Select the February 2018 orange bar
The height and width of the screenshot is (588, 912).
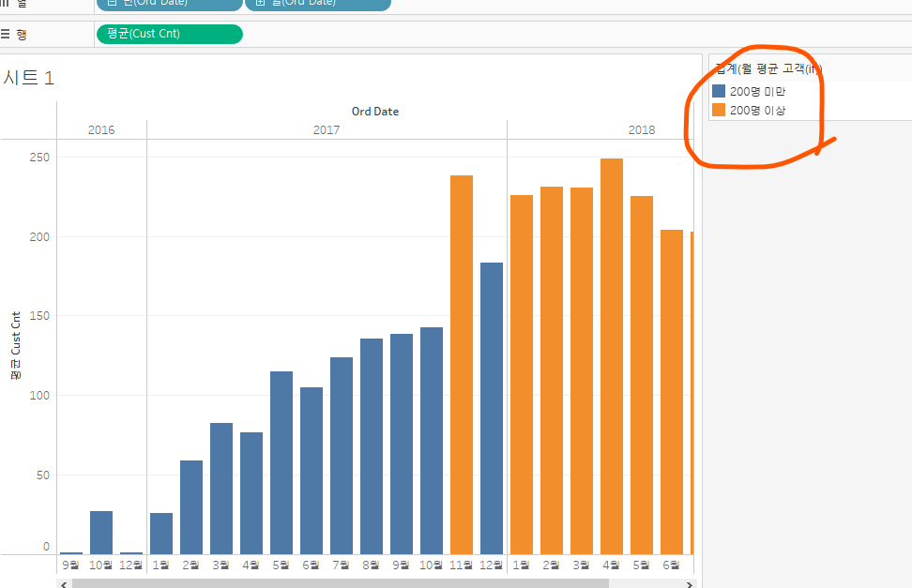(x=552, y=370)
